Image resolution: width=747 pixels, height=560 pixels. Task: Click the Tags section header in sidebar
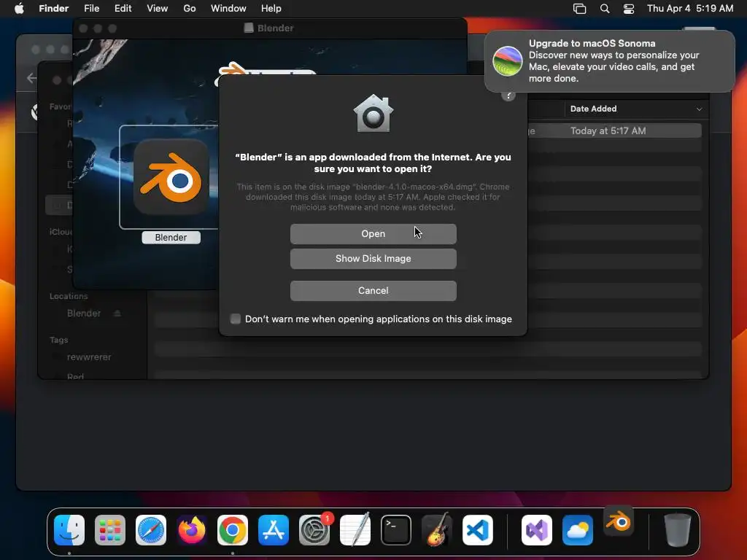pos(58,340)
